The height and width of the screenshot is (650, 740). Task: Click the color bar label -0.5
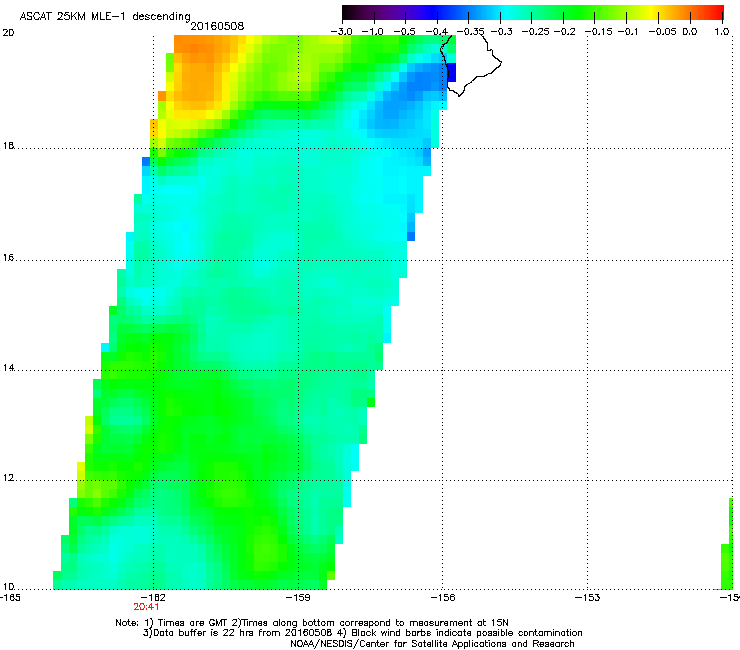pos(404,32)
